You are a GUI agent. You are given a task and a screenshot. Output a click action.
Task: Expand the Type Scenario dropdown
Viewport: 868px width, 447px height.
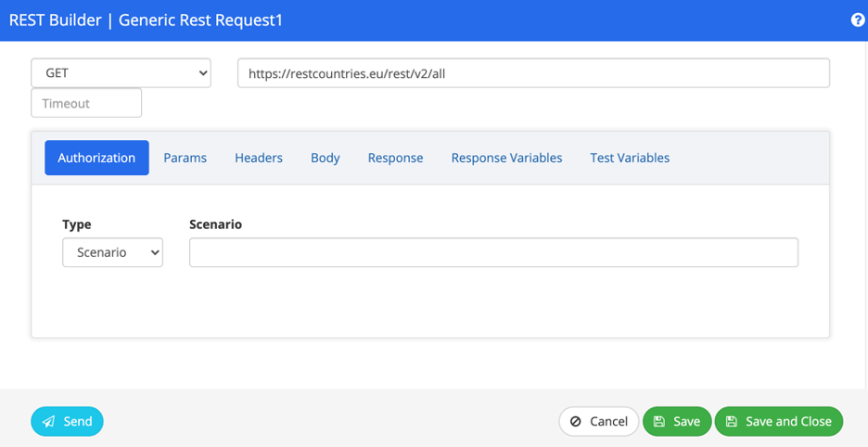[112, 252]
